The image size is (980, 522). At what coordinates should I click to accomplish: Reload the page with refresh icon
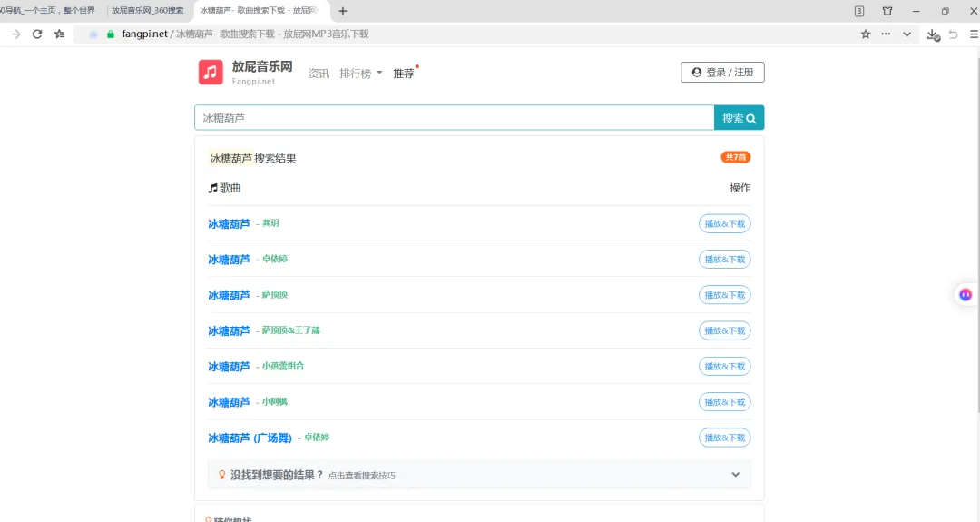coord(37,34)
